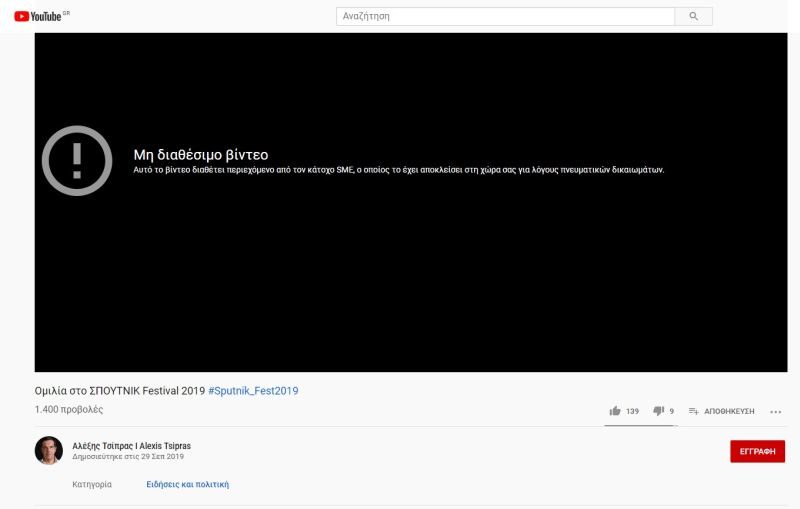Click the video title Ομιλία στο ΣΠΟΥΤΝΙΚ Festival
This screenshot has width=800, height=509.
(x=120, y=391)
